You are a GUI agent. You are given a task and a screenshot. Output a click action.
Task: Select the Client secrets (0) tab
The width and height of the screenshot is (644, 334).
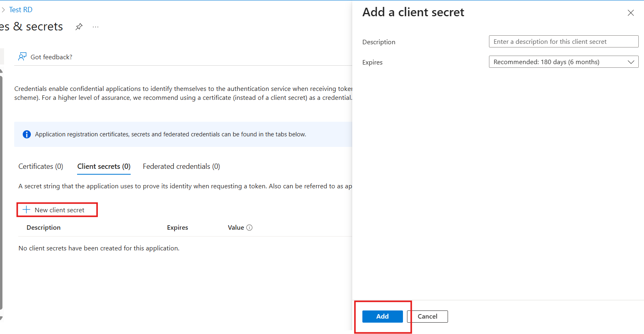104,166
